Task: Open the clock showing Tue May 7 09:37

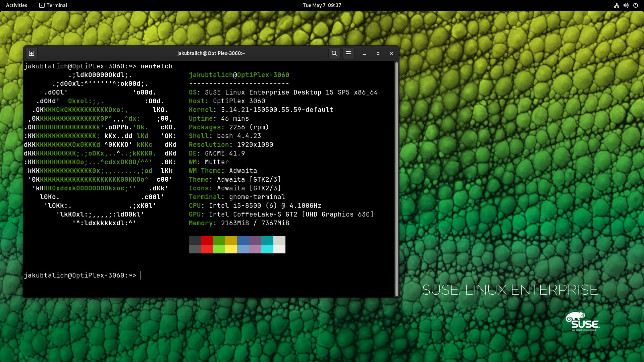Action: [x=322, y=5]
